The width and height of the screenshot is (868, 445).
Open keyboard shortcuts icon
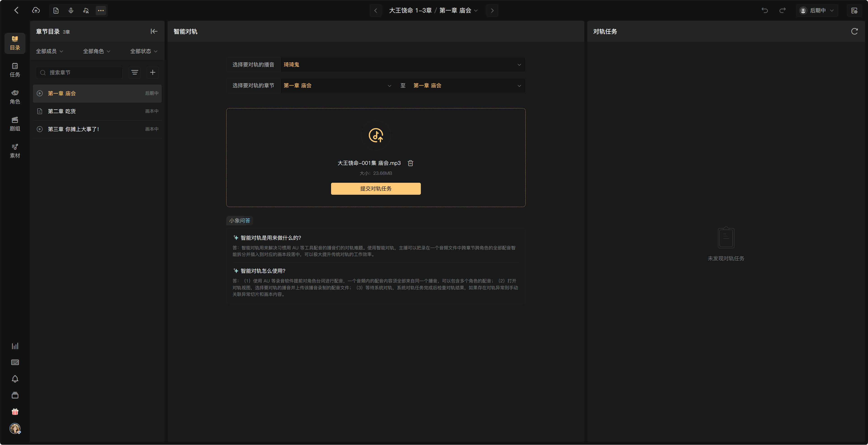(x=15, y=363)
